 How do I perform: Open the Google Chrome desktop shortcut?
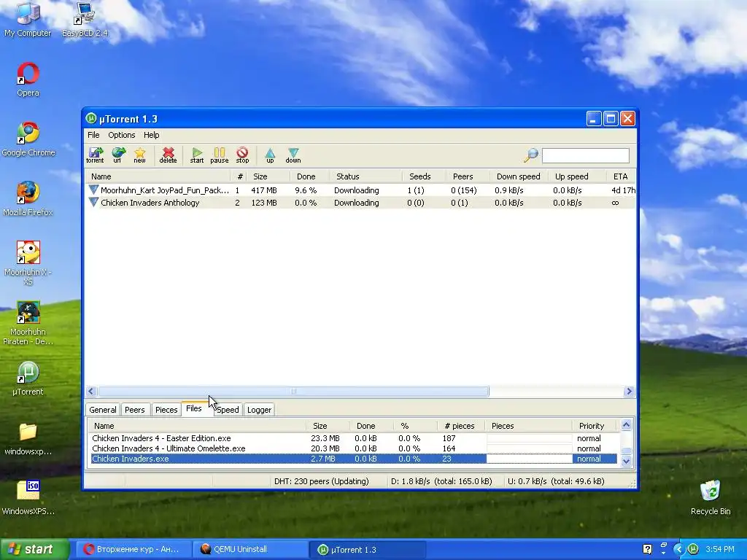coord(28,139)
